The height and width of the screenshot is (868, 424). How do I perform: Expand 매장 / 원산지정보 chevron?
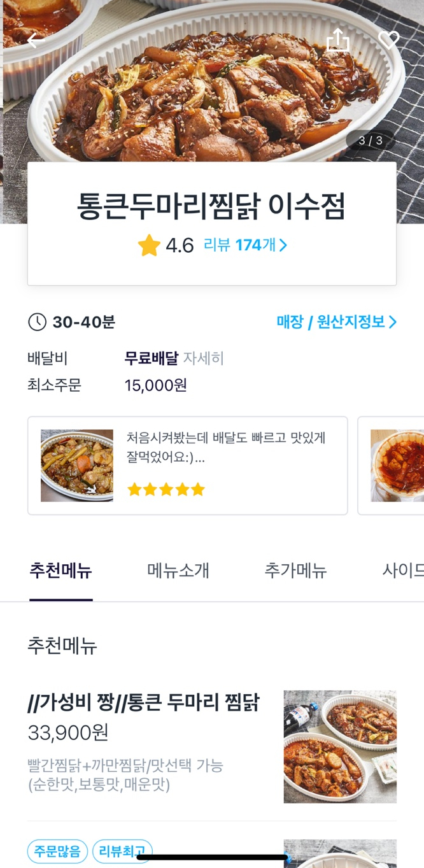[x=393, y=322]
